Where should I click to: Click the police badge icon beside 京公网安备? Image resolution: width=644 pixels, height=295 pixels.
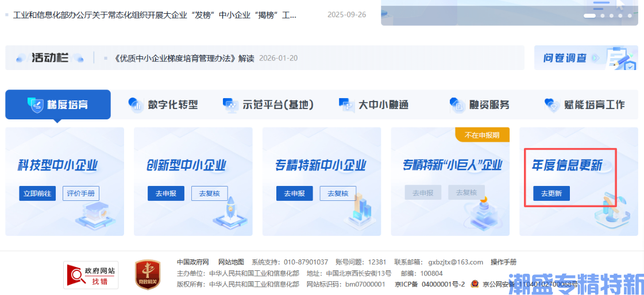[x=475, y=284]
